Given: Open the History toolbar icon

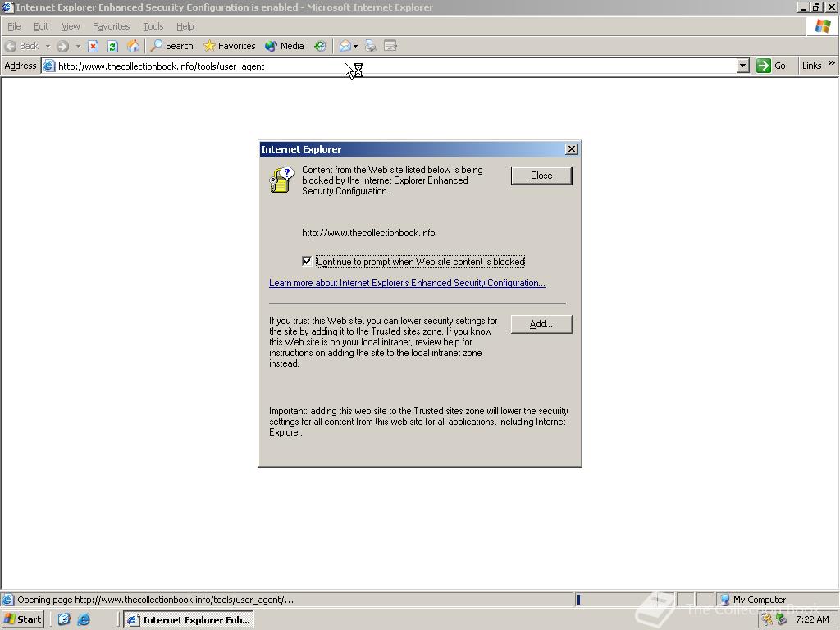Looking at the screenshot, I should pyautogui.click(x=321, y=47).
